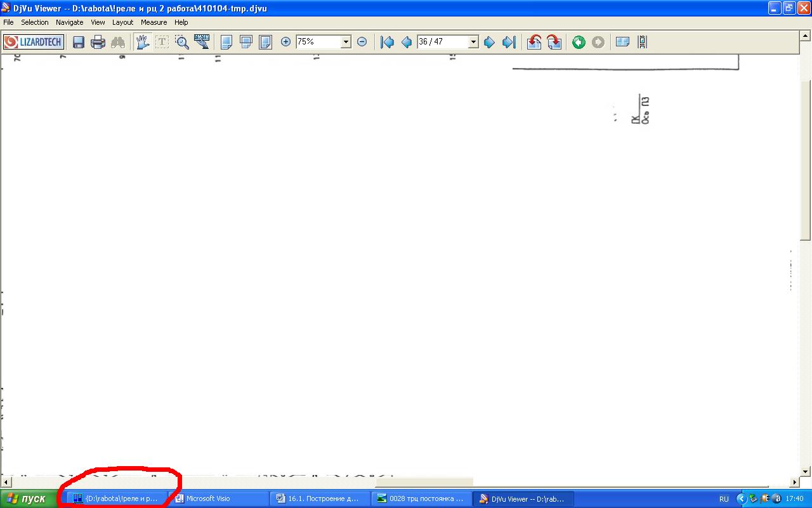Image resolution: width=812 pixels, height=508 pixels.
Task: Click the Print icon in toolbar
Action: (98, 42)
